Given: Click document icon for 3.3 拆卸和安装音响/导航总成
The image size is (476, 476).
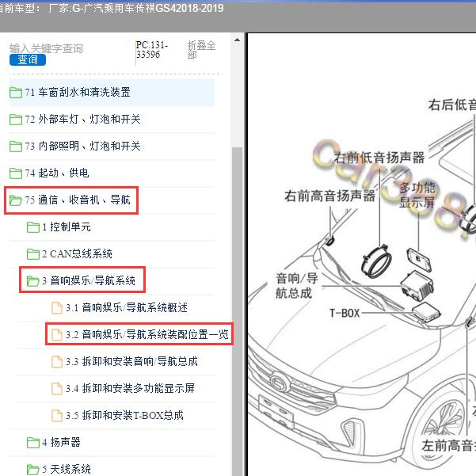Looking at the screenshot, I should point(57,362).
